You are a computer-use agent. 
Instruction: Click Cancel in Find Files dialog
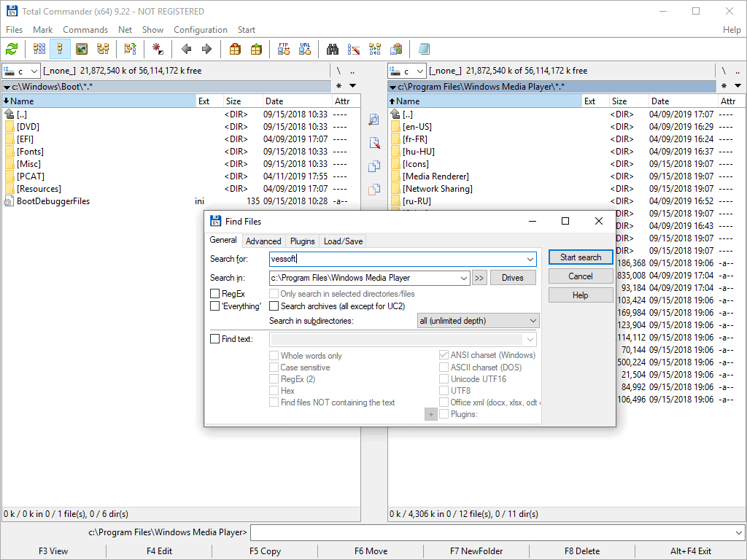click(x=581, y=276)
